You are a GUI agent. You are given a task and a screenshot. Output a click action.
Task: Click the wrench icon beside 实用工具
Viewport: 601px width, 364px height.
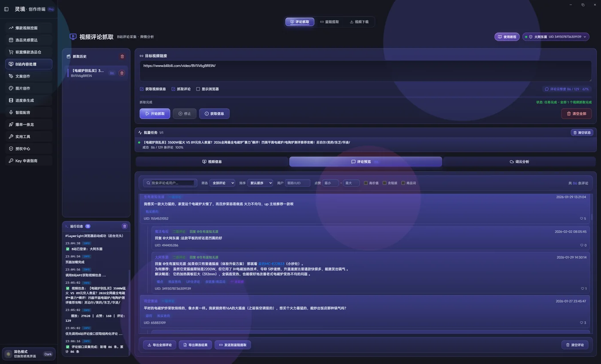click(11, 136)
